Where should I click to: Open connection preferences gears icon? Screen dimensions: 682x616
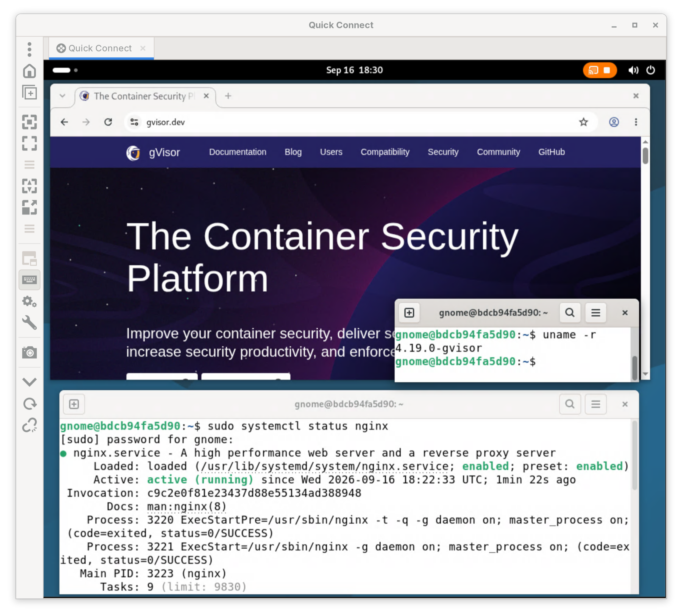click(30, 301)
